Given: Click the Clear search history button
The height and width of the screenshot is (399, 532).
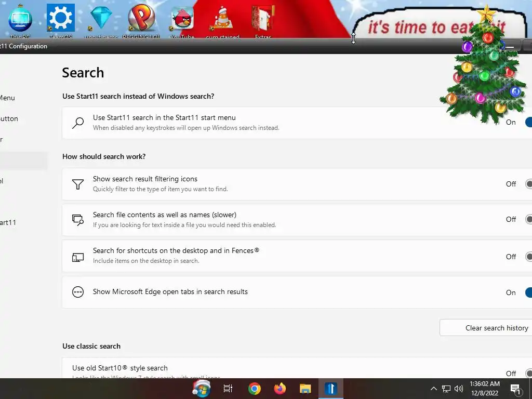Looking at the screenshot, I should pos(486,328).
